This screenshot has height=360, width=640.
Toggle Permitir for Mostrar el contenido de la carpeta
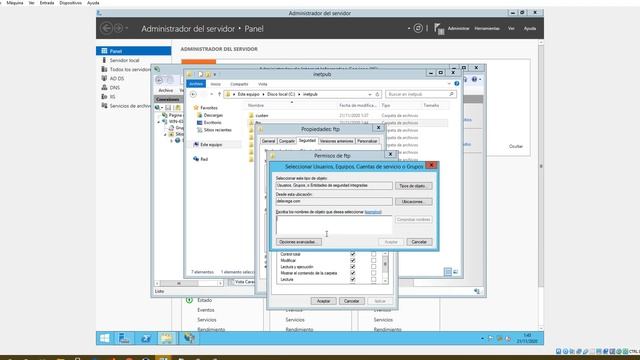(x=353, y=273)
